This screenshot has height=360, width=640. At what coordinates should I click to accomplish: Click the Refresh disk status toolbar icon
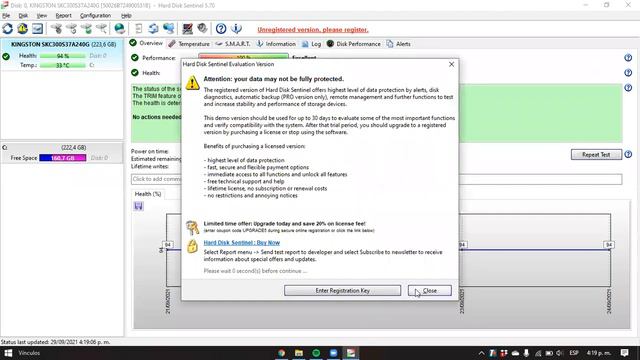click(7, 29)
